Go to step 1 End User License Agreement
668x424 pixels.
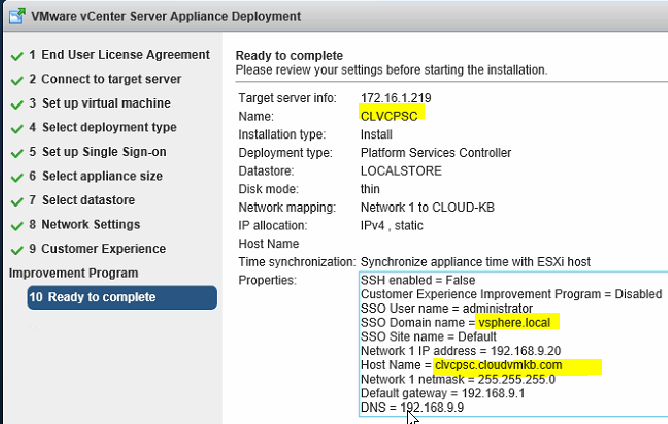tap(119, 55)
